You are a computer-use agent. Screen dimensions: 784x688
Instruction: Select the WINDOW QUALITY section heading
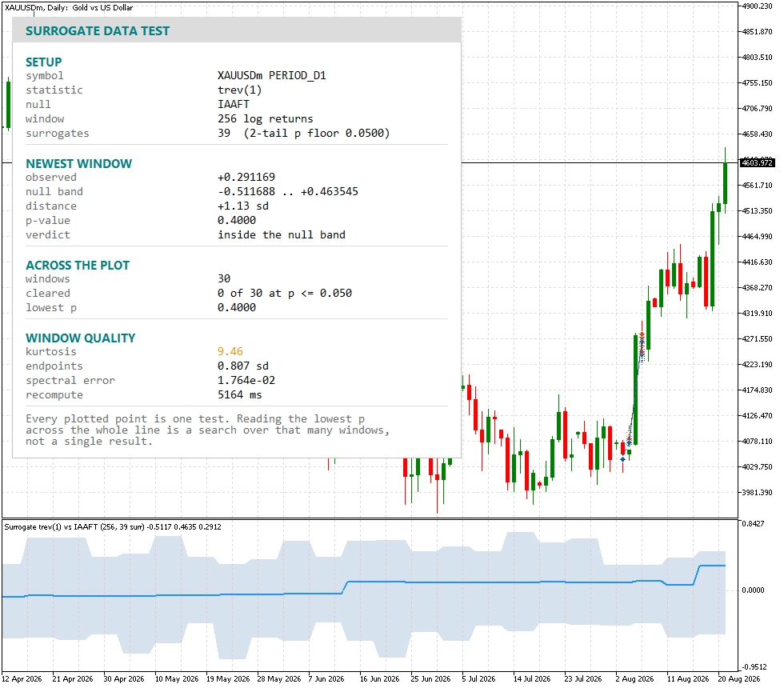click(81, 338)
